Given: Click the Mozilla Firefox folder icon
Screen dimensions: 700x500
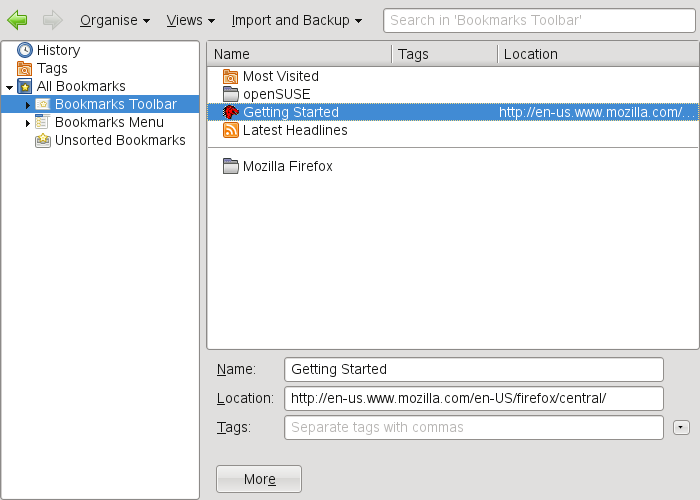Looking at the screenshot, I should 231,166.
